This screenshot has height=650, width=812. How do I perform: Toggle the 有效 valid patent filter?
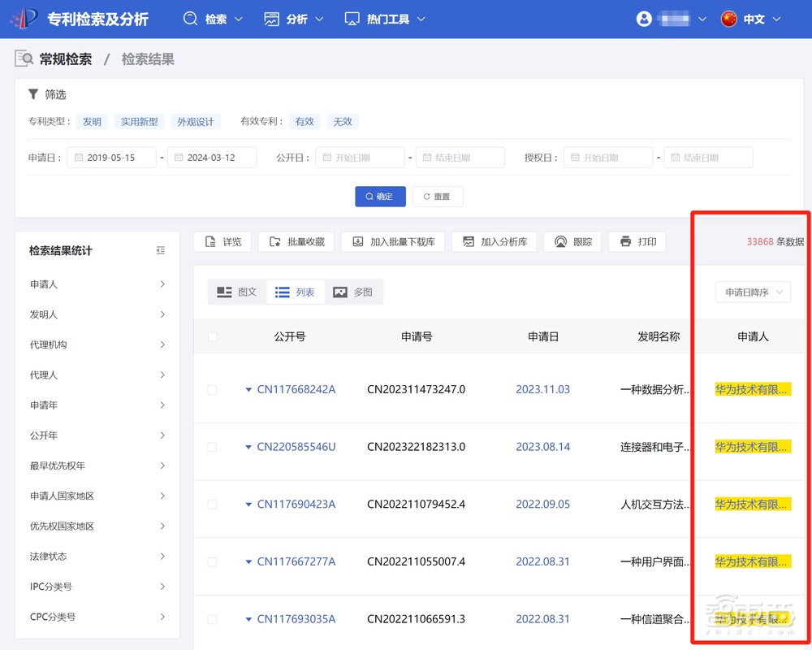304,121
